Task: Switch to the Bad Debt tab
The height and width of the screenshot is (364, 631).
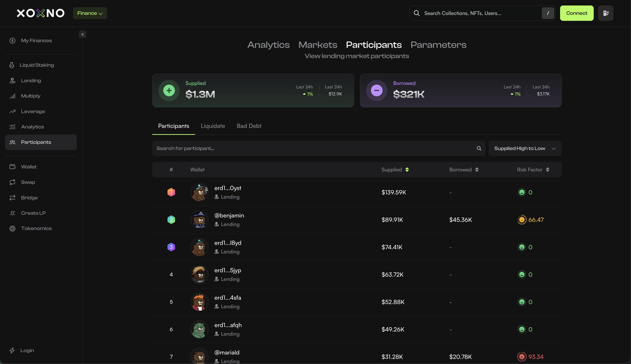Action: [249, 126]
